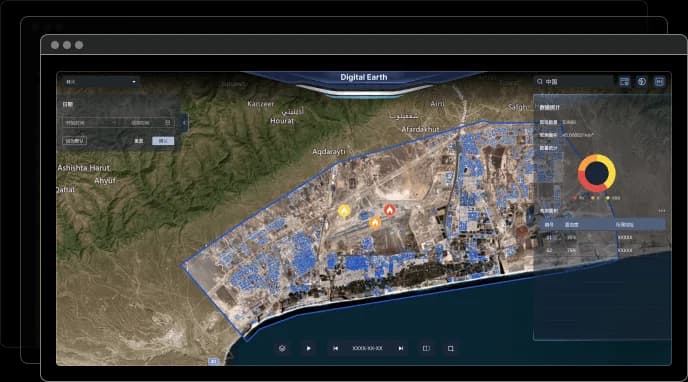Click the Digital Earth title banner

364,77
